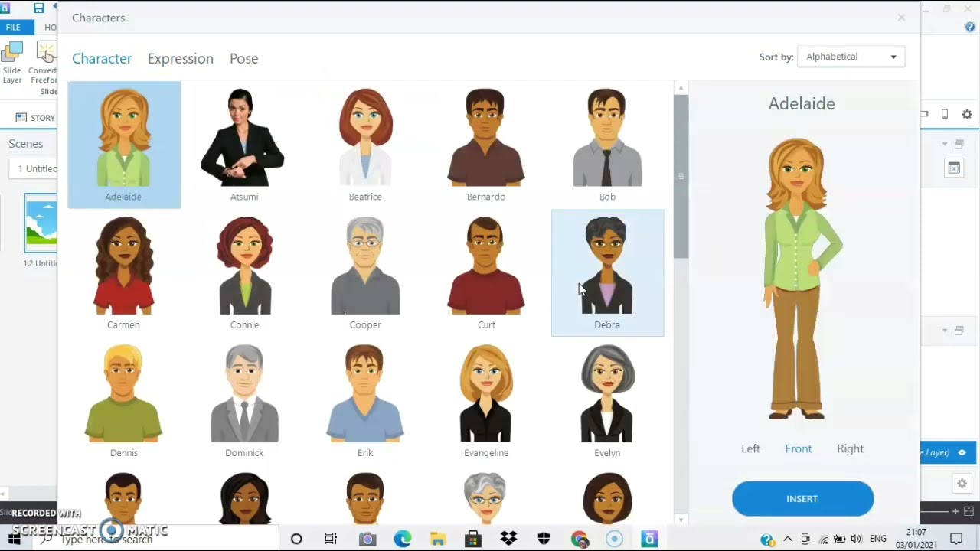980x551 pixels.
Task: Select the Carmen character
Action: 124,273
